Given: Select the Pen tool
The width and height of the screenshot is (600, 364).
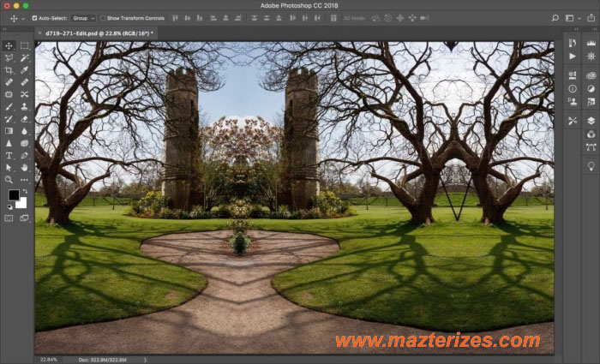Looking at the screenshot, I should click(x=25, y=156).
